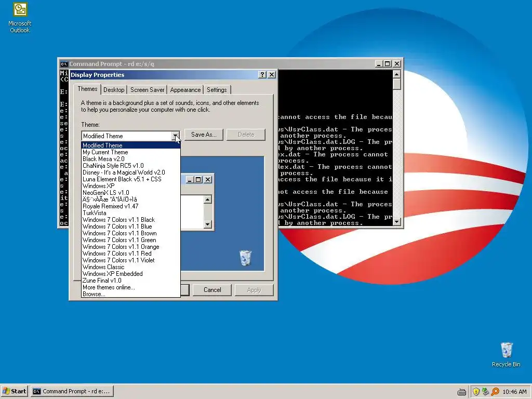Switch to the Desktop tab
Viewport: 532px width, 399px height.
tap(114, 90)
